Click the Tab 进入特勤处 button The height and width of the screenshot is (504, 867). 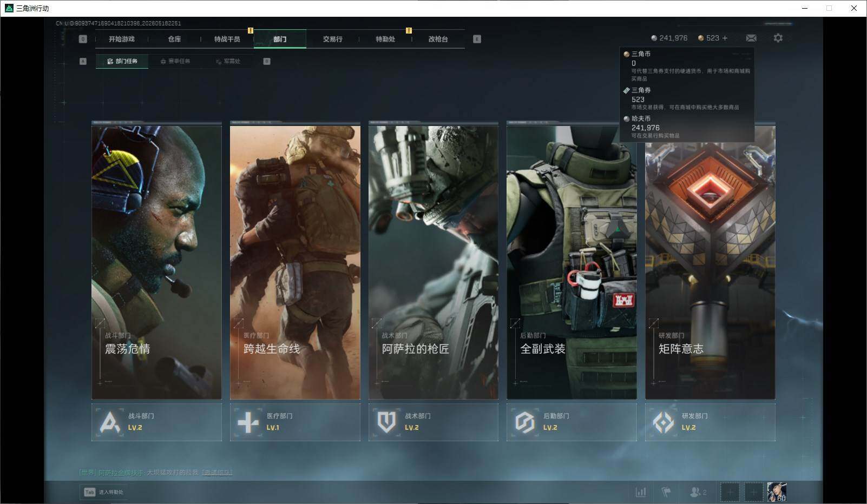point(103,492)
